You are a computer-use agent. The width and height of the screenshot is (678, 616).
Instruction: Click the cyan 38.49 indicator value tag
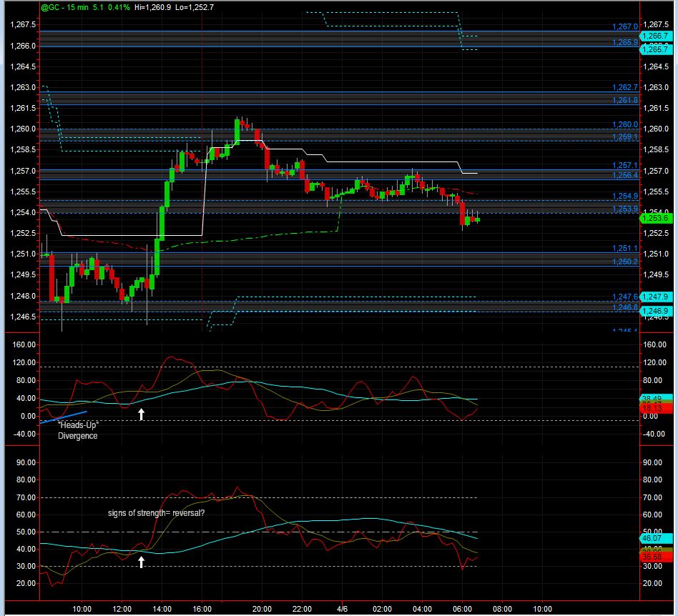(656, 398)
